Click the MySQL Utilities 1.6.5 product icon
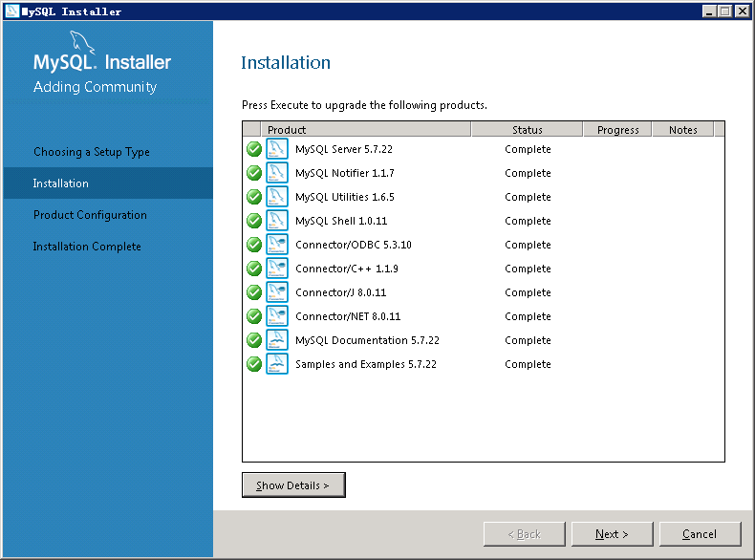 (x=277, y=197)
